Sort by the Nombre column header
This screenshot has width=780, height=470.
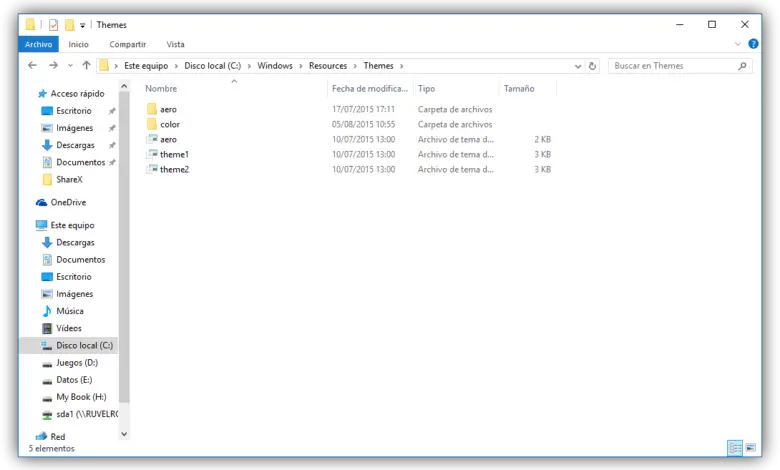coord(161,89)
